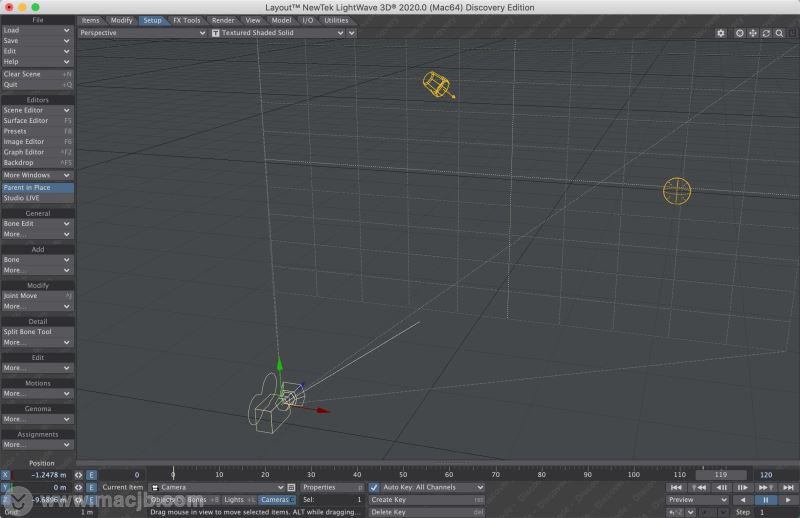Switch to the Utilities tab
The image size is (800, 518).
pyautogui.click(x=336, y=20)
